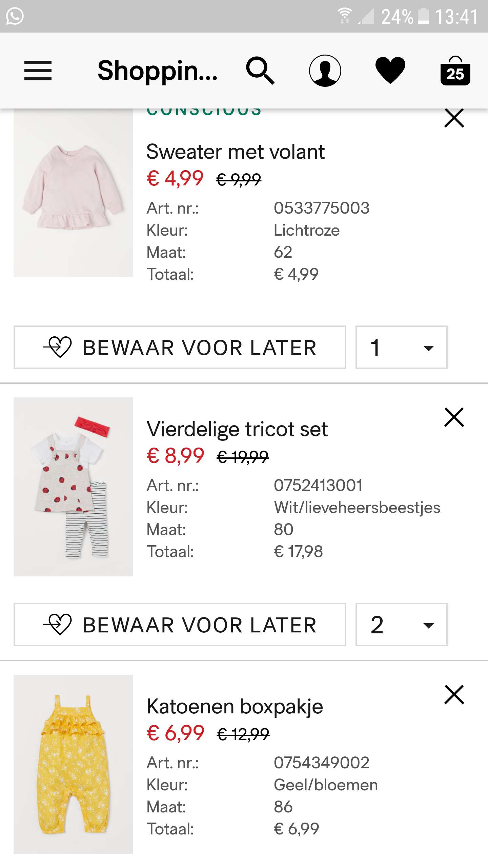Open the Vierdelige tricot set title link

[x=237, y=429]
